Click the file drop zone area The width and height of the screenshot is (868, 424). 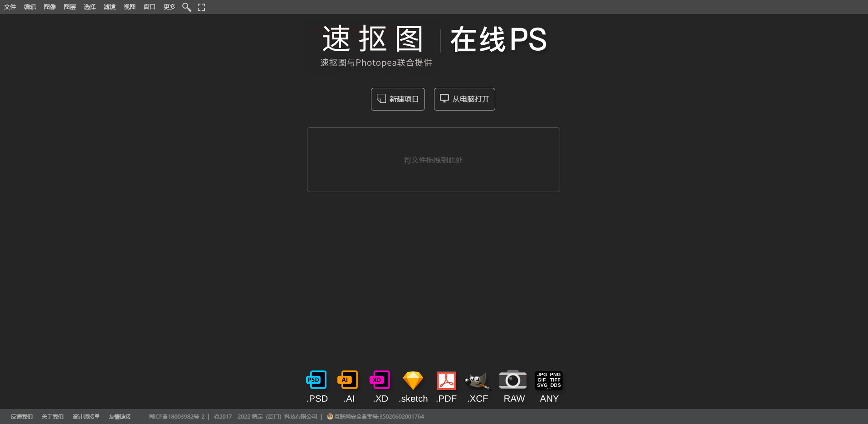433,159
